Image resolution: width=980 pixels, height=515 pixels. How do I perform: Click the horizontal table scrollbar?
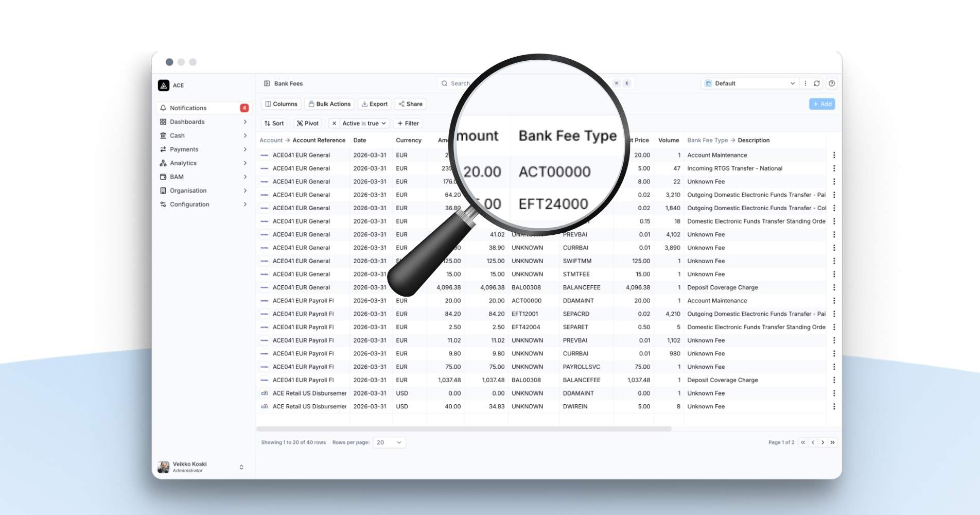click(x=464, y=428)
